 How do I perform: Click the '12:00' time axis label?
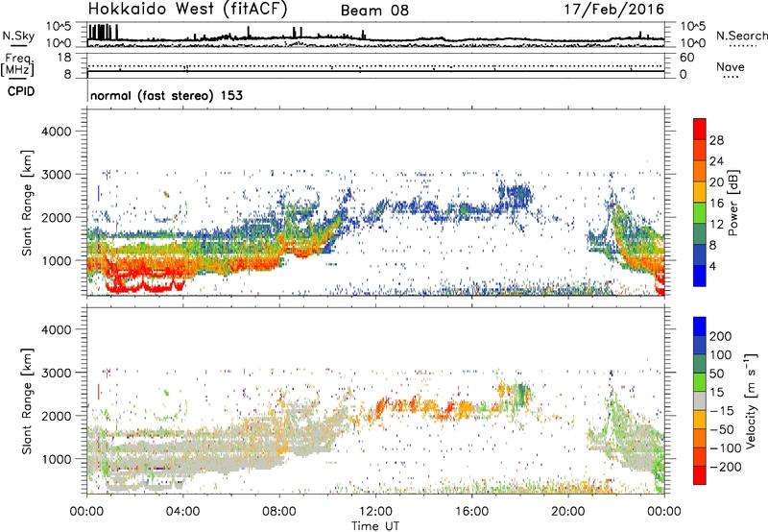(x=375, y=512)
